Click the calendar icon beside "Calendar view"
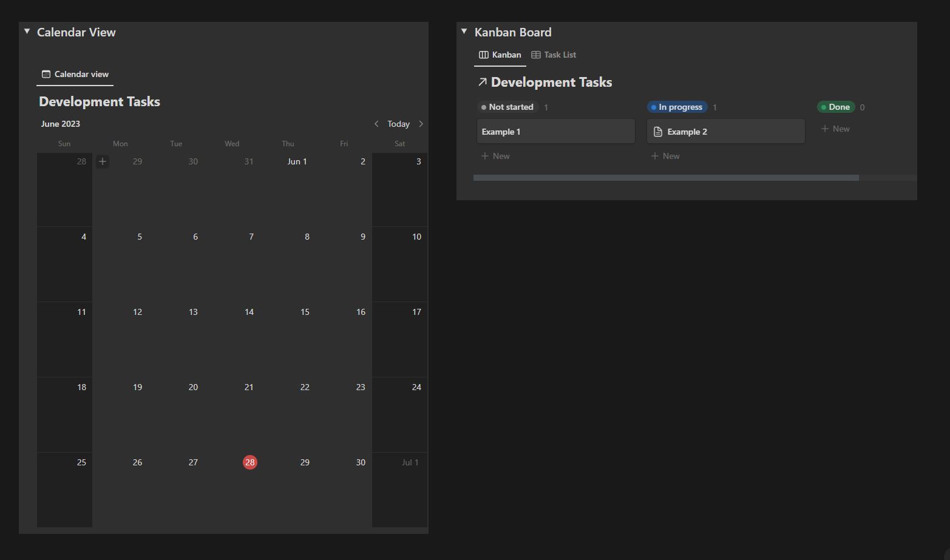The width and height of the screenshot is (950, 560). pos(46,74)
